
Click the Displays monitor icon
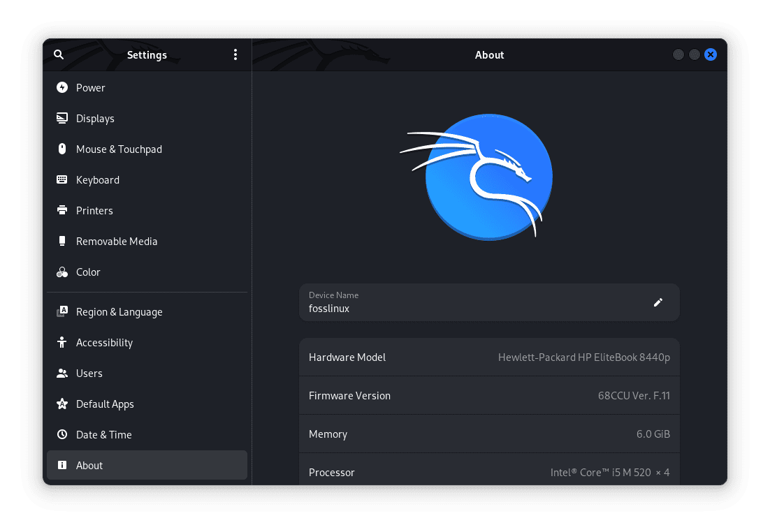[x=62, y=118]
